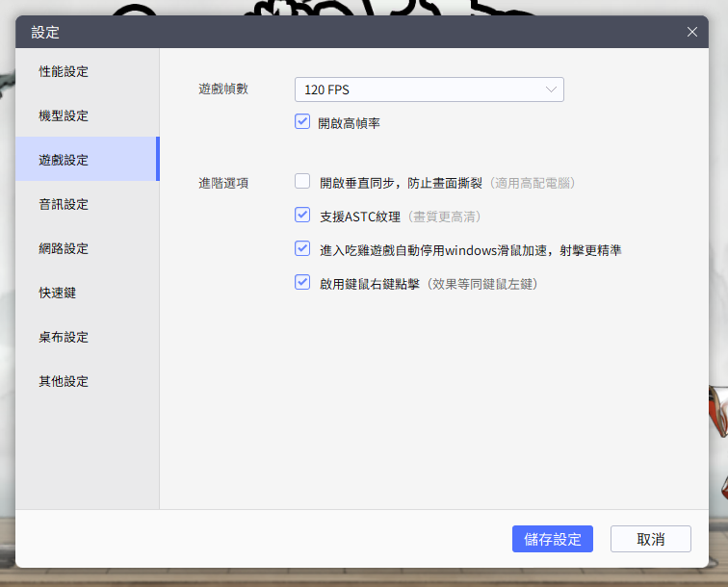
Task: Click the (畫質更高清) hint text
Action: (x=444, y=217)
